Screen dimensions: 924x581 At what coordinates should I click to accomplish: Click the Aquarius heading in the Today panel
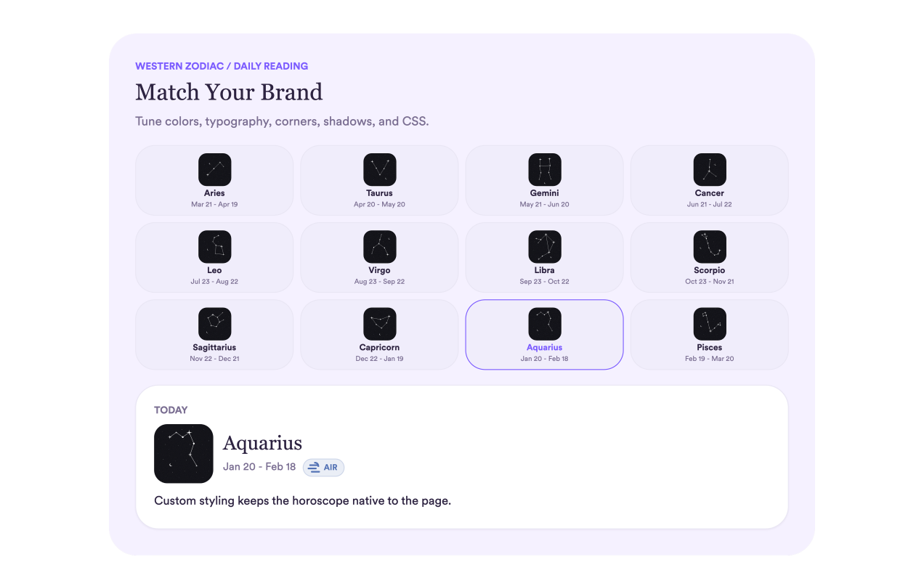pos(262,443)
